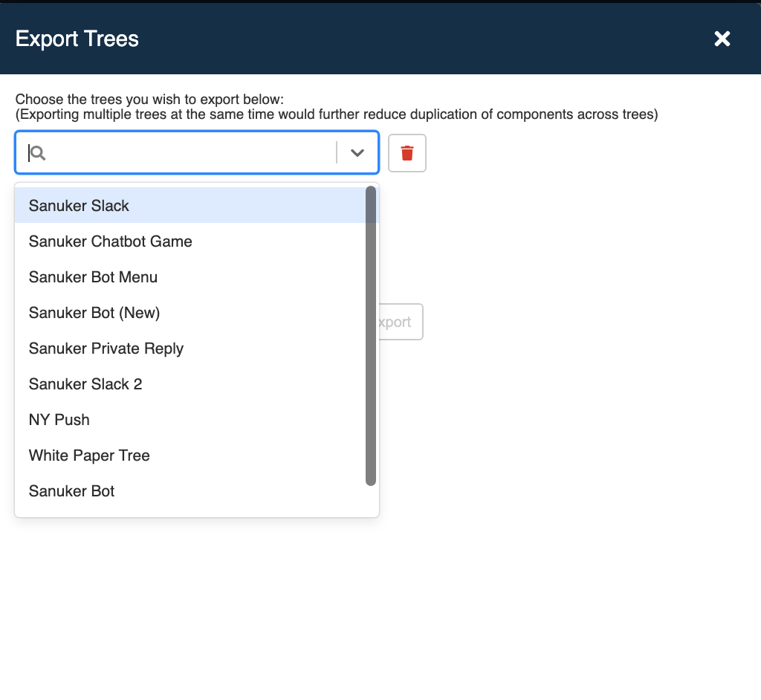761x700 pixels.
Task: Select Sanuker Bot at the list bottom
Action: click(71, 490)
